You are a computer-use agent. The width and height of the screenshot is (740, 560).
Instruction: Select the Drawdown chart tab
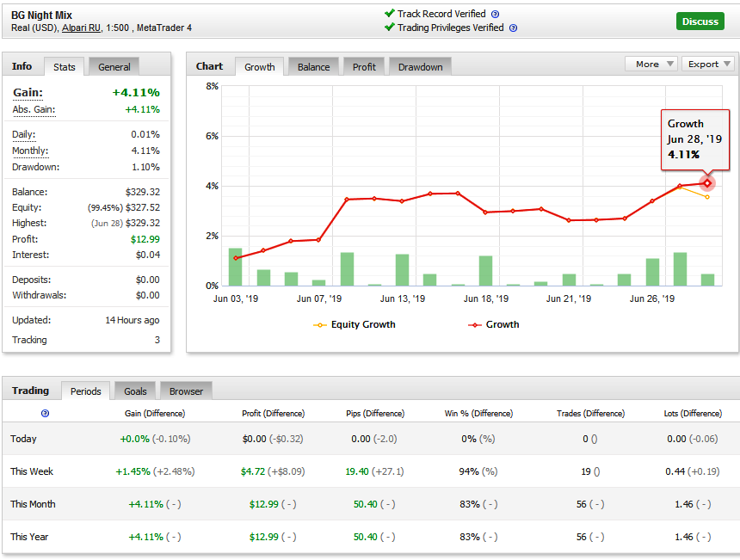click(x=420, y=67)
